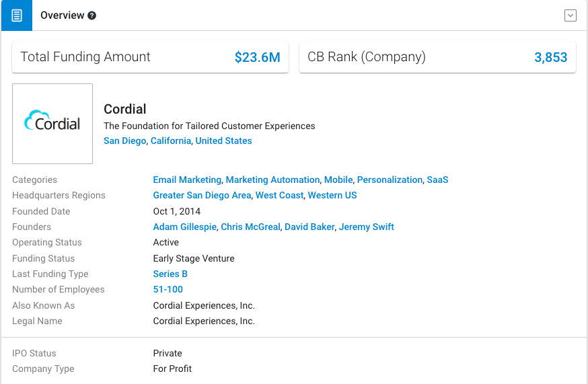Click the Also Known As 'Cordial Experiences, Inc.' value

(204, 305)
